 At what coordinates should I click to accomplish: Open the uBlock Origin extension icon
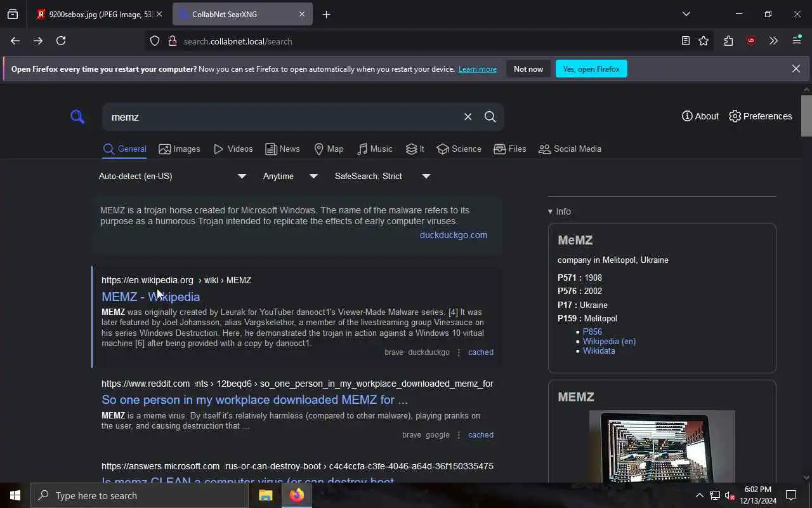(751, 41)
